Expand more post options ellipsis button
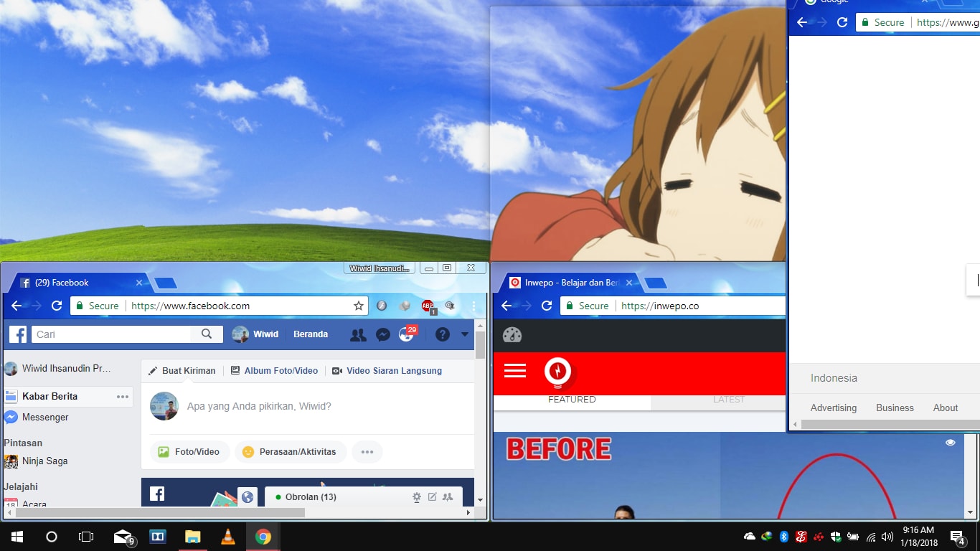The width and height of the screenshot is (980, 551). click(x=367, y=452)
